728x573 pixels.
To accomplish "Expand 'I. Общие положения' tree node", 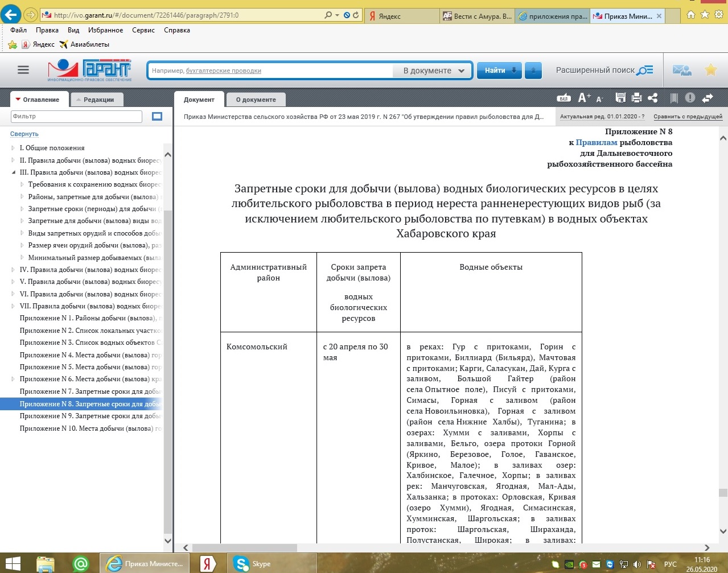I will (13, 148).
